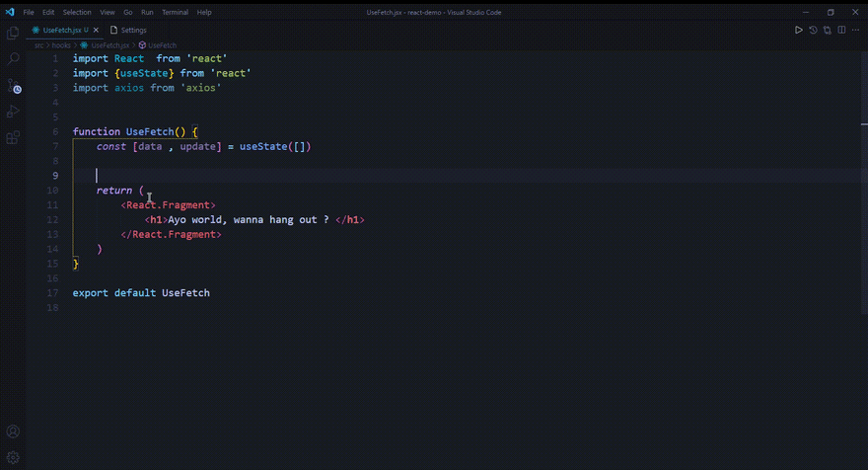Open the Explorer view in activity bar
The width and height of the screenshot is (868, 470).
click(13, 34)
